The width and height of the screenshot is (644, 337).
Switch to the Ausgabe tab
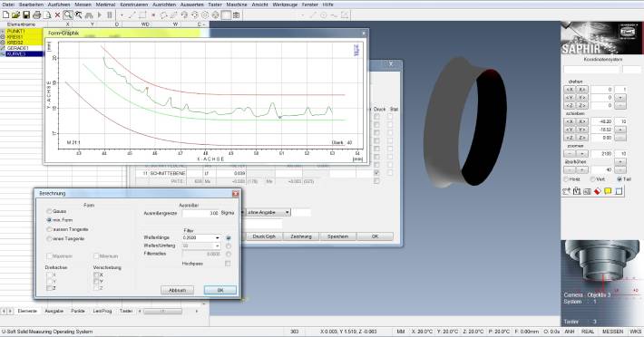[x=54, y=311]
